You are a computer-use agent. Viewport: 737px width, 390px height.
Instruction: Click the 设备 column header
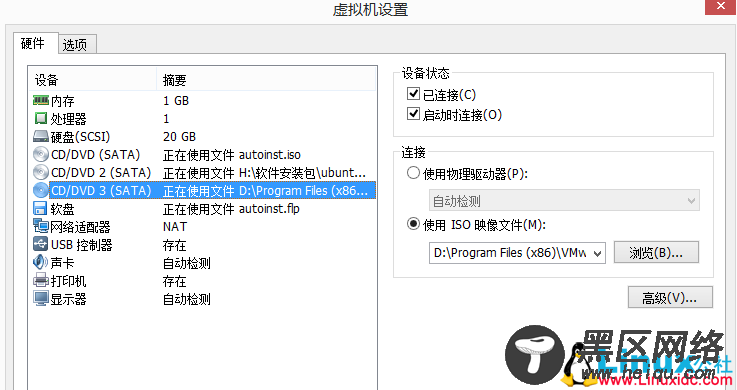(93, 80)
